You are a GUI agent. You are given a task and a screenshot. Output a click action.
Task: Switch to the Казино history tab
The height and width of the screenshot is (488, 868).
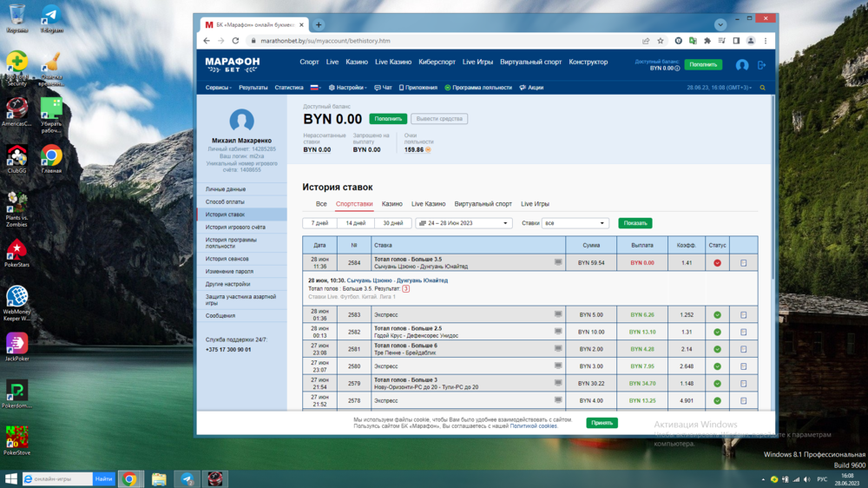pyautogui.click(x=391, y=204)
